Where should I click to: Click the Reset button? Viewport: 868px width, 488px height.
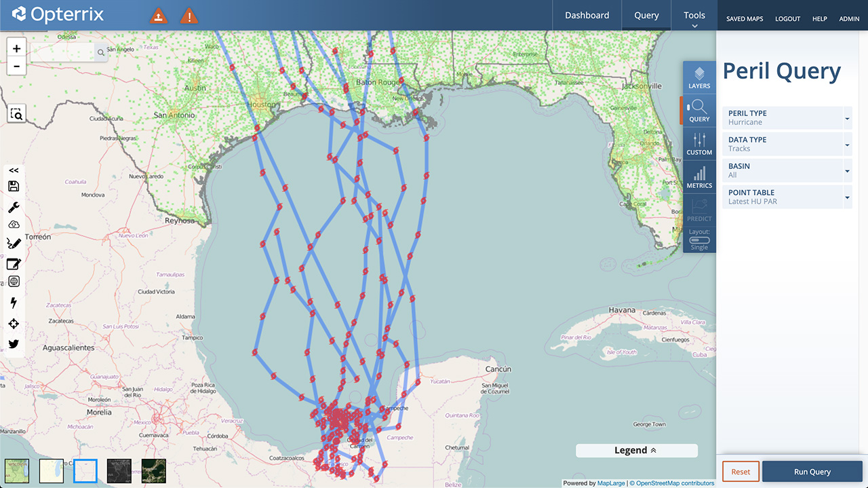(x=741, y=472)
